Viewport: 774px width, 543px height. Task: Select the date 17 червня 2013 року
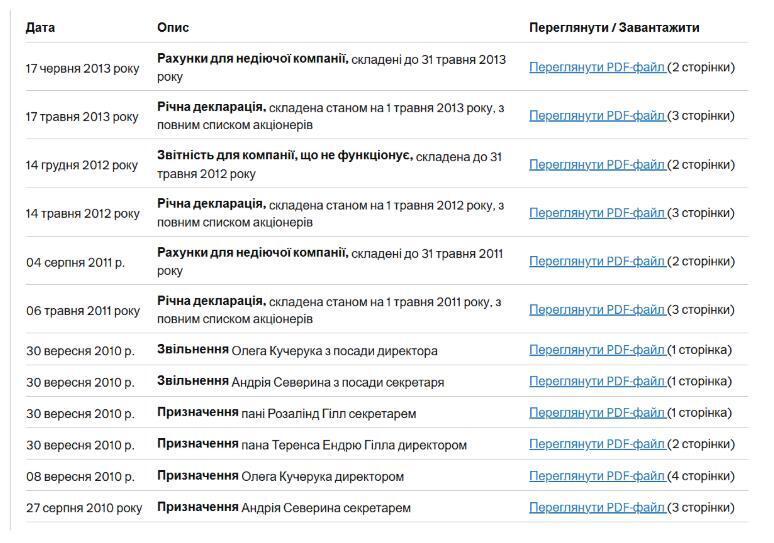(x=82, y=68)
